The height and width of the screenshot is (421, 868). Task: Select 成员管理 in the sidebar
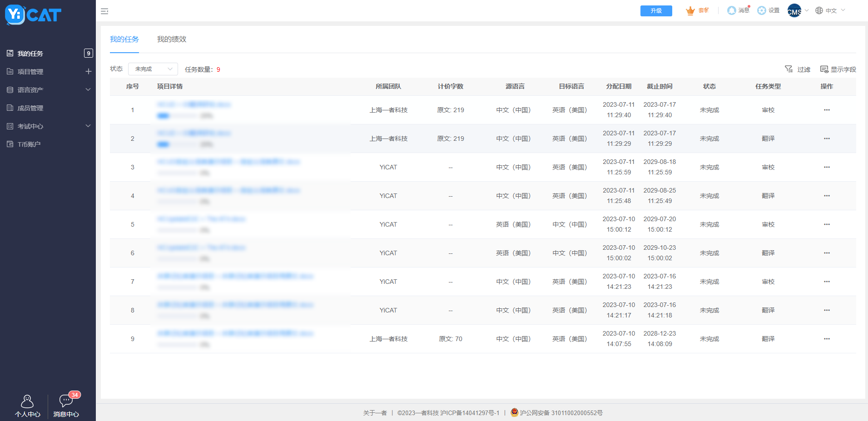click(30, 108)
